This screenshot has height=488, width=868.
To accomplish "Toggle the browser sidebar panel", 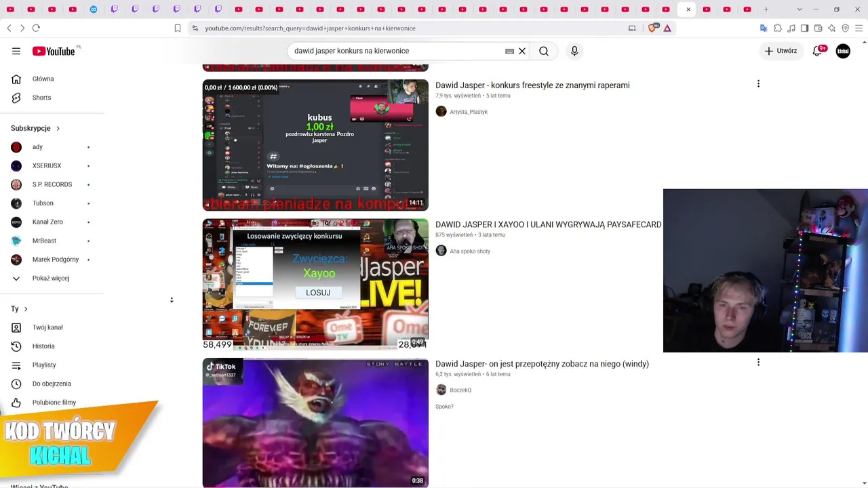I will tap(804, 28).
